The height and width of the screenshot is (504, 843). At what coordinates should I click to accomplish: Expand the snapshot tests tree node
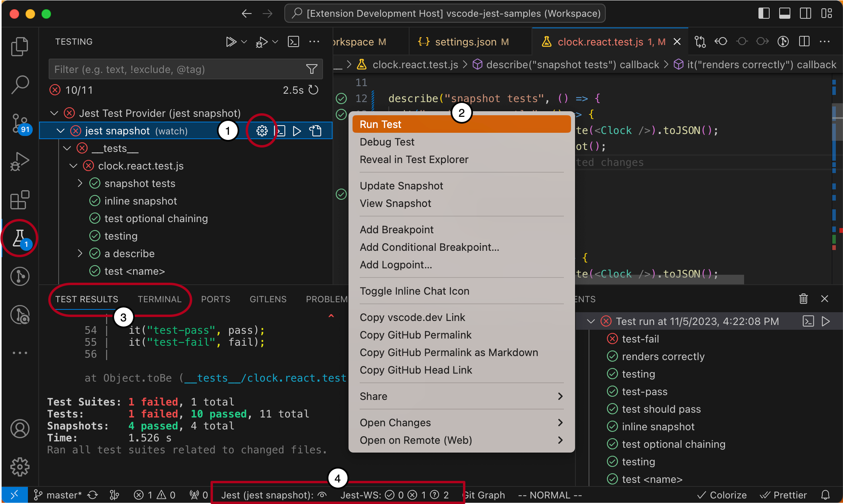pyautogui.click(x=80, y=183)
